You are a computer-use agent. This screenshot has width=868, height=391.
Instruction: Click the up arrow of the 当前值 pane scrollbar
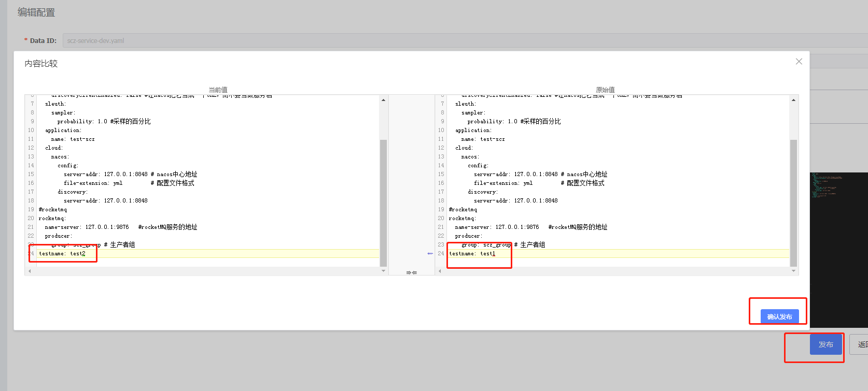click(x=384, y=100)
